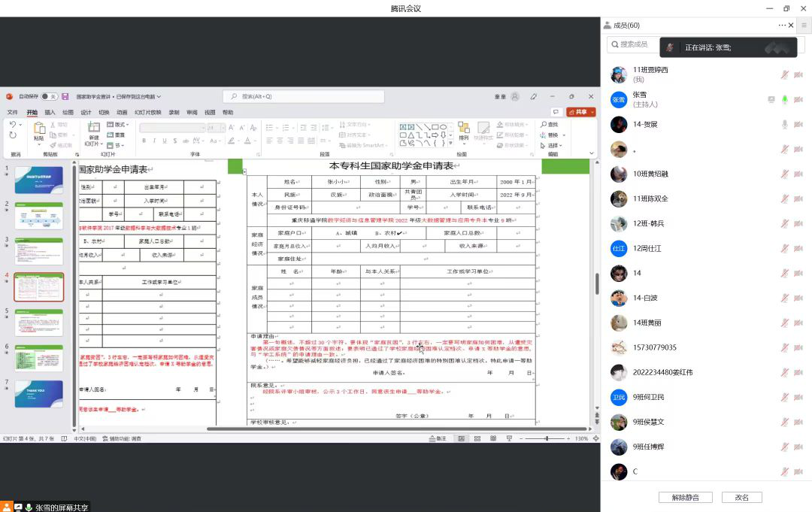This screenshot has height=512, width=812.
Task: Click the 解除静音 (Unmute) button
Action: [685, 497]
